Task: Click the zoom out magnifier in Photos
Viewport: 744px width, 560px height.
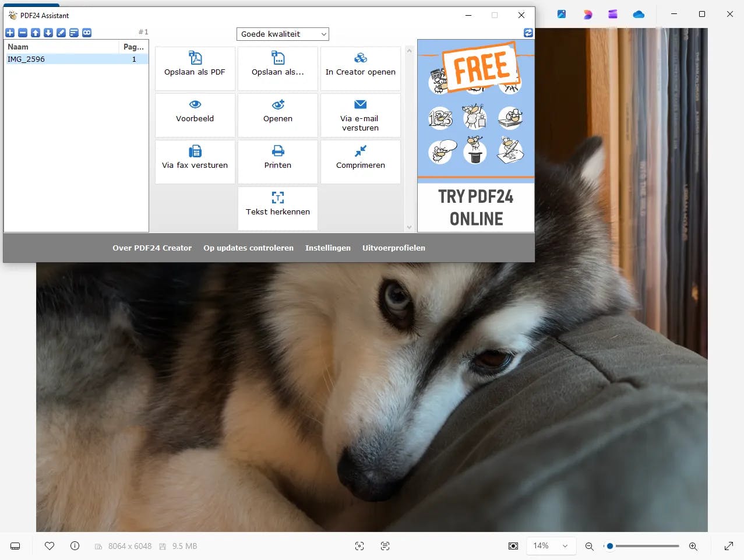Action: 590,546
